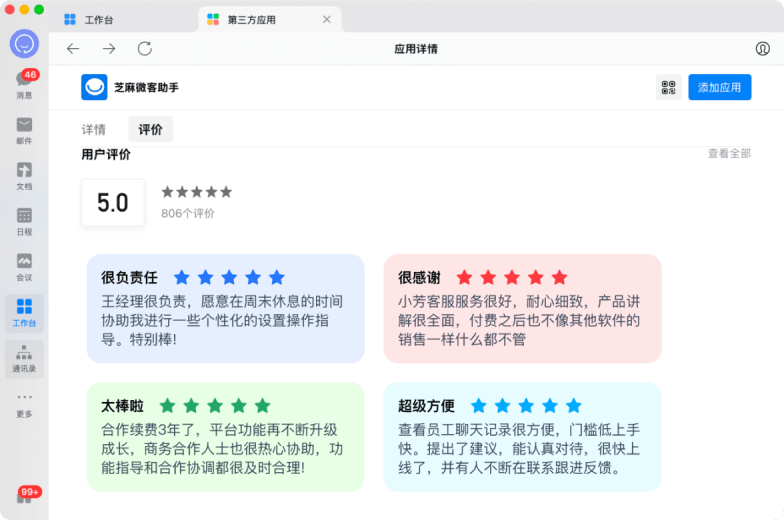Reload the app details page
The image size is (784, 520).
click(x=145, y=49)
